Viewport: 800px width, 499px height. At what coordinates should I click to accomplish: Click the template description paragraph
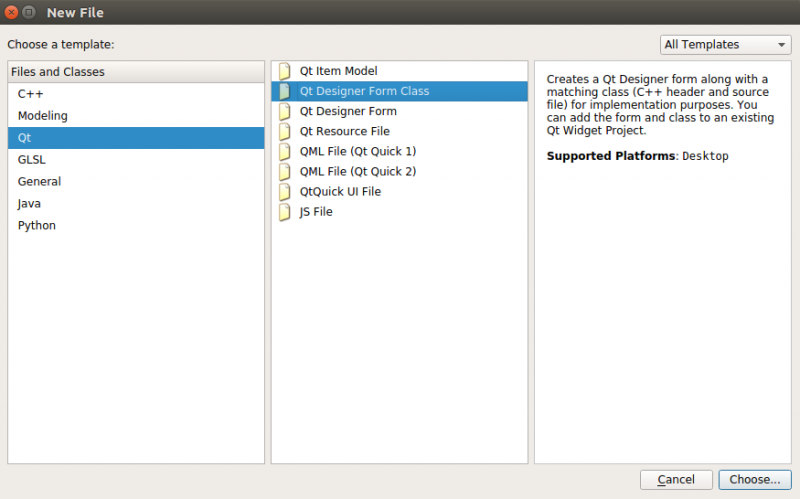click(x=660, y=105)
